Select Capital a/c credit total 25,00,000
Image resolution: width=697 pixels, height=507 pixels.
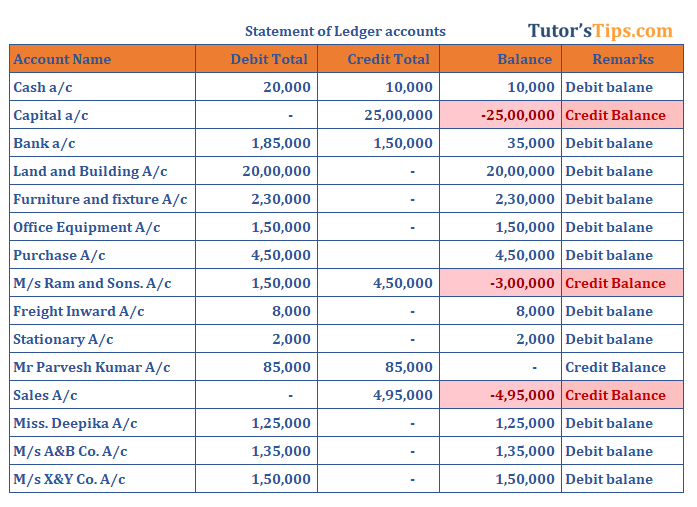pyautogui.click(x=378, y=115)
